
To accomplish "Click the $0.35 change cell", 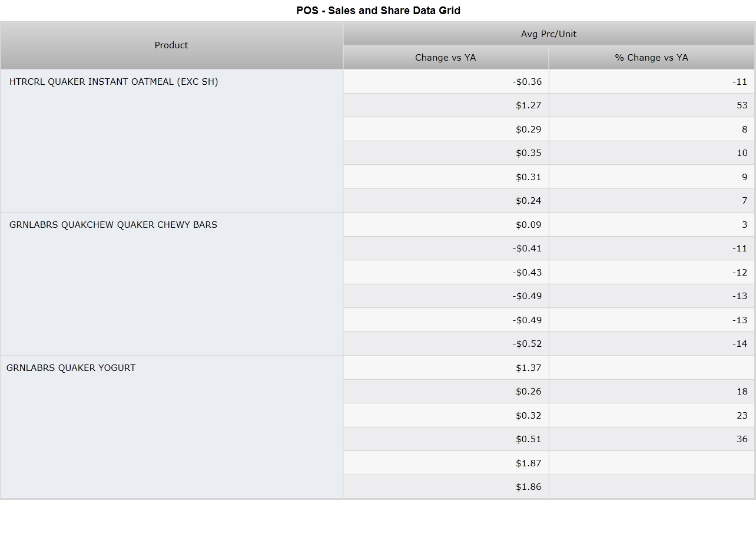I will pos(446,153).
